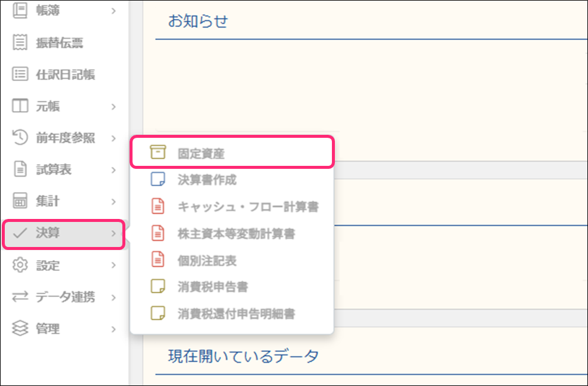
Task: Expand the 前年度参照 submenu chevron
Action: click(x=113, y=139)
